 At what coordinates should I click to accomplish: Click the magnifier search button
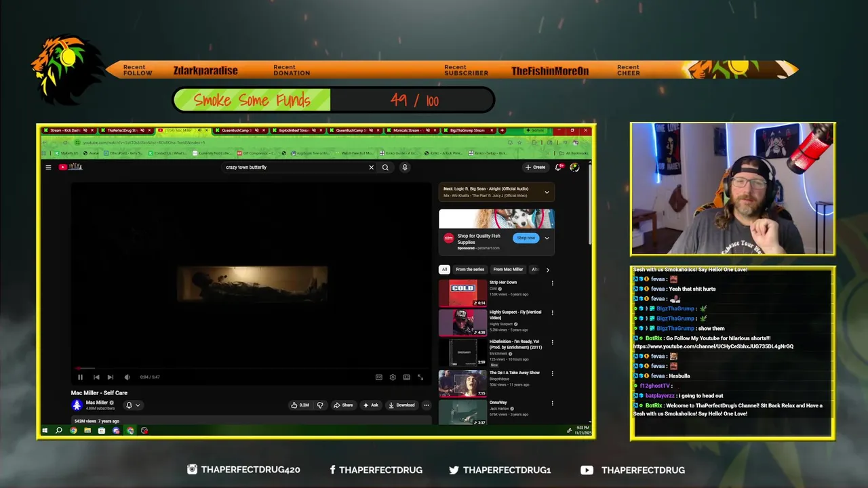(385, 167)
